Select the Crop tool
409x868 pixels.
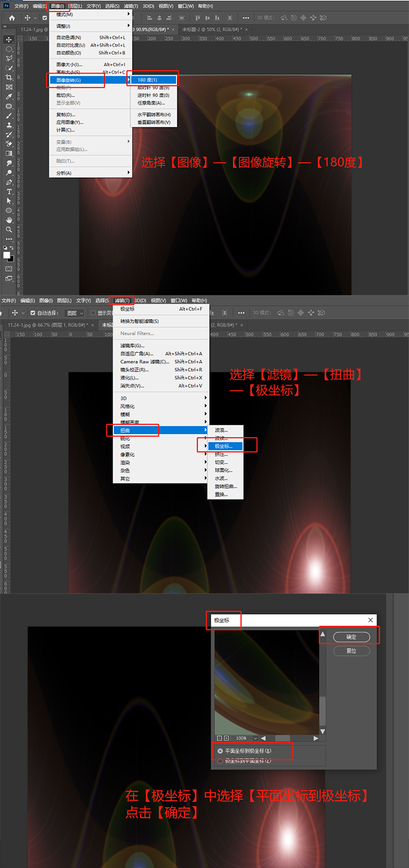point(9,77)
